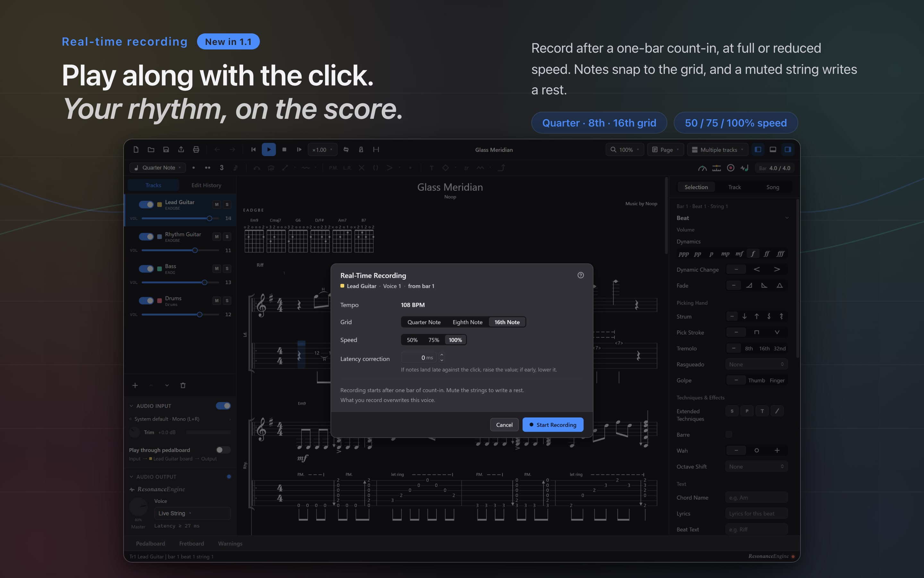Switch to the Track tab in inspector
Screen dimensions: 924x578
tap(734, 187)
